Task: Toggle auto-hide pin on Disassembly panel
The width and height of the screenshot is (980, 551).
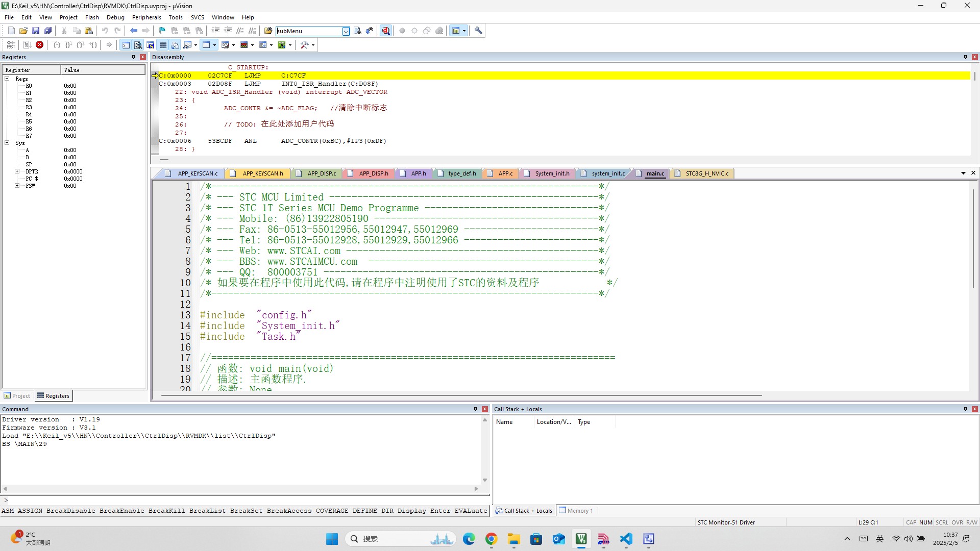Action: [965, 57]
